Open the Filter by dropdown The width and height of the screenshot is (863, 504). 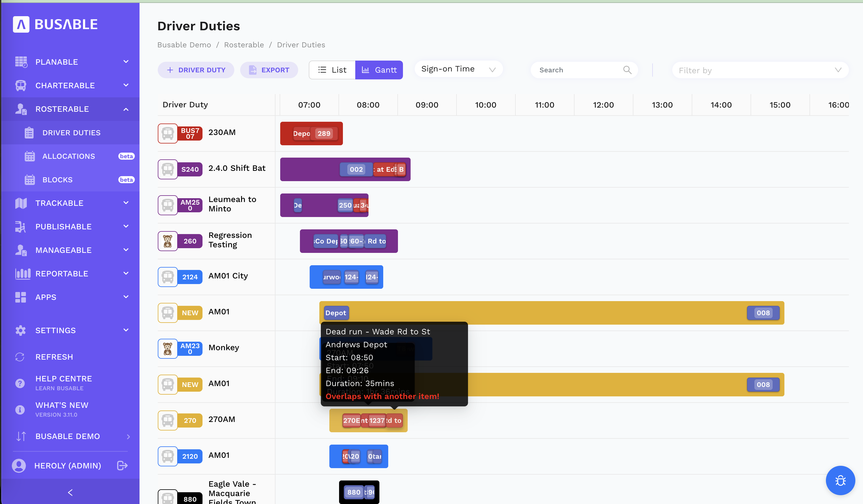(760, 70)
